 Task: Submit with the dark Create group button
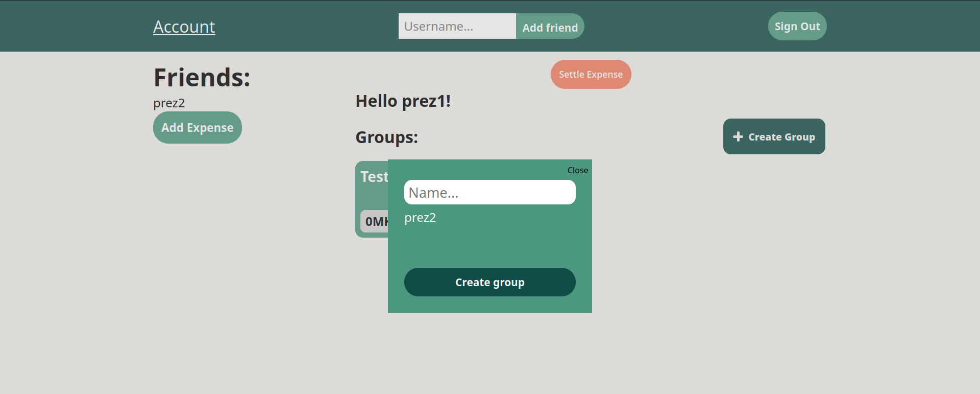point(489,282)
